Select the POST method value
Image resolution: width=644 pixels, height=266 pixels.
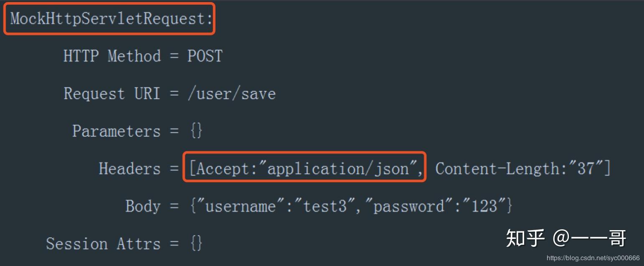coord(205,56)
